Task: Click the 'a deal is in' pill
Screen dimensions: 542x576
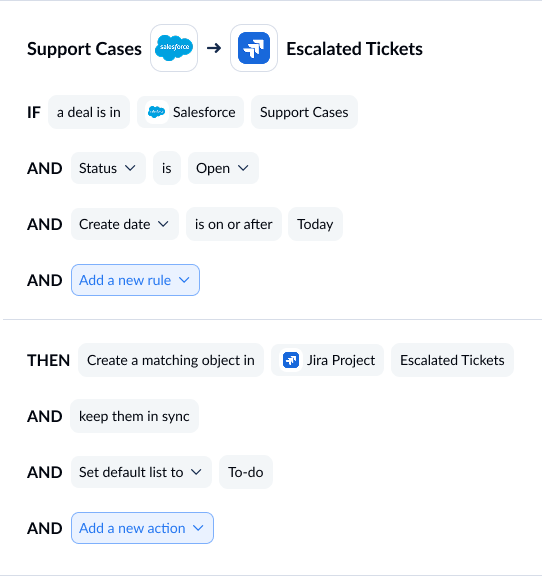Action: point(89,112)
